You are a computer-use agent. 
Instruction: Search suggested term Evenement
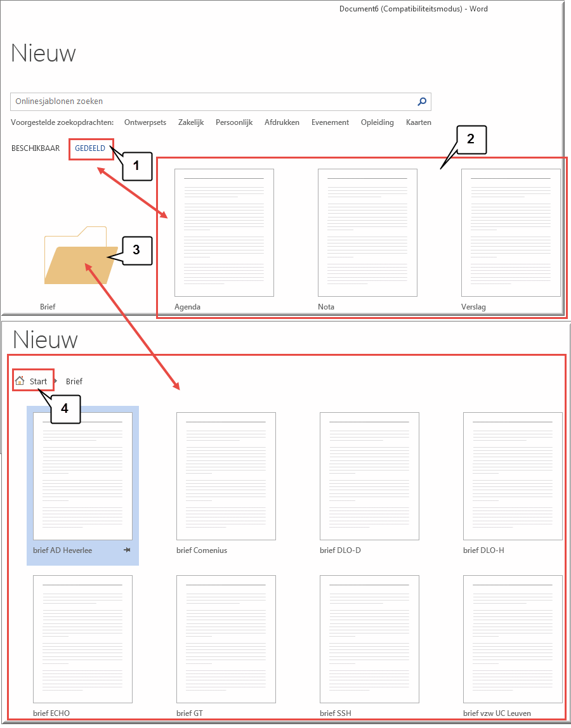tap(331, 122)
